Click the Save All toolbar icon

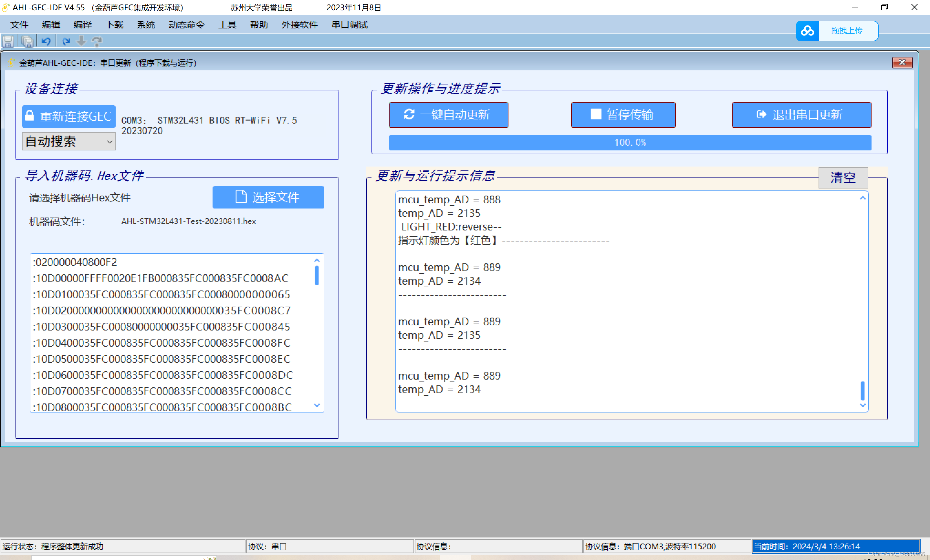(27, 41)
